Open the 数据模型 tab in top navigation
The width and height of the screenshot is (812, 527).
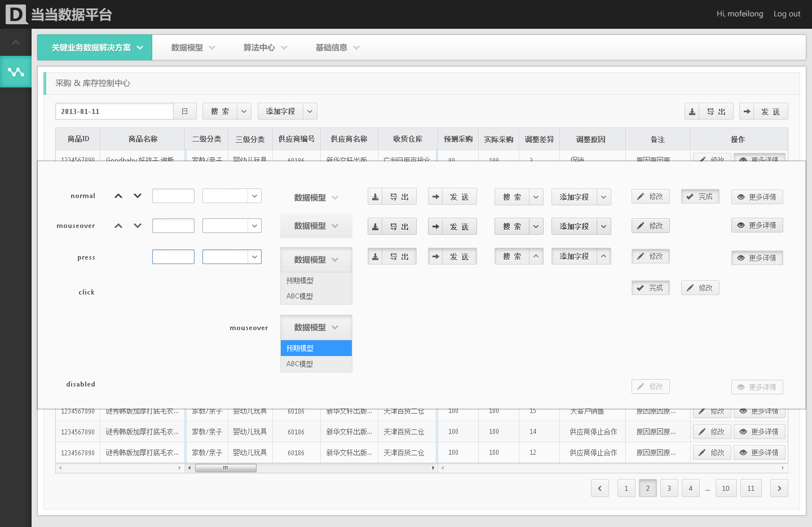click(x=193, y=47)
